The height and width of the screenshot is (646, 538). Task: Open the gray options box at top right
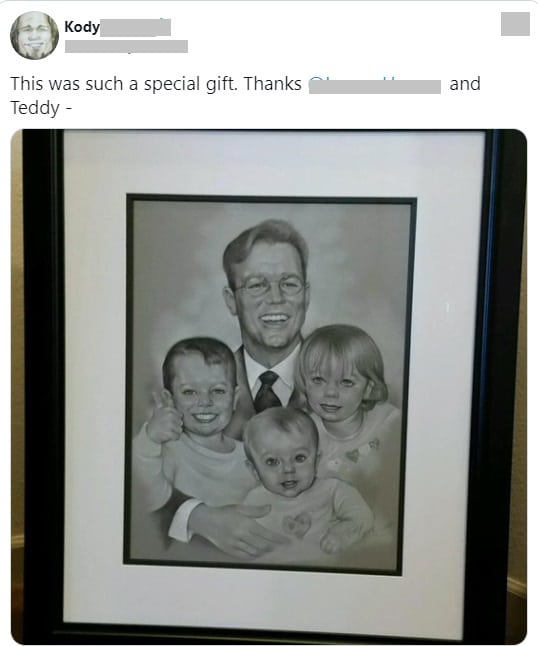tap(515, 24)
